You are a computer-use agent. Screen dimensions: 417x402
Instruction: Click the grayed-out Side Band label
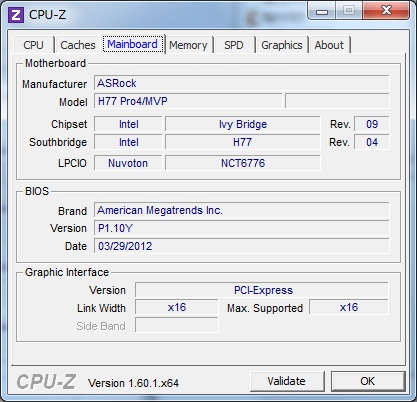101,326
